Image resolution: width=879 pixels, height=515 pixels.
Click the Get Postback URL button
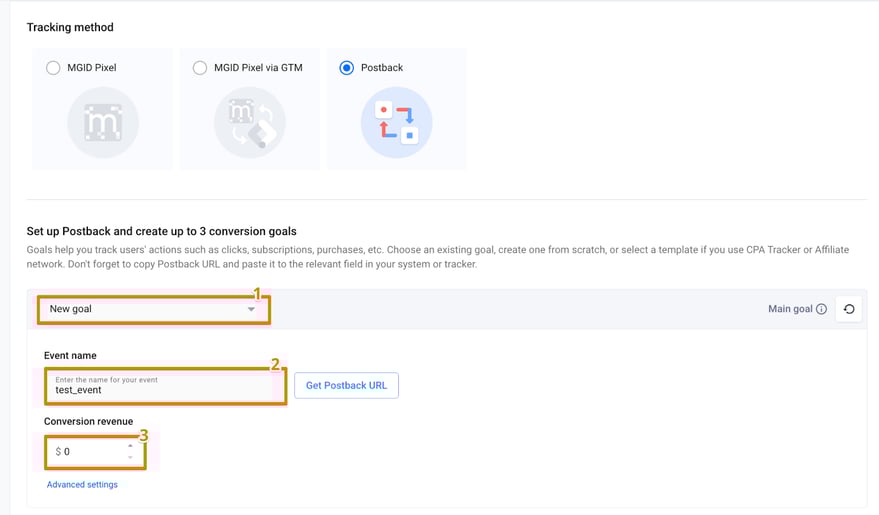click(346, 385)
